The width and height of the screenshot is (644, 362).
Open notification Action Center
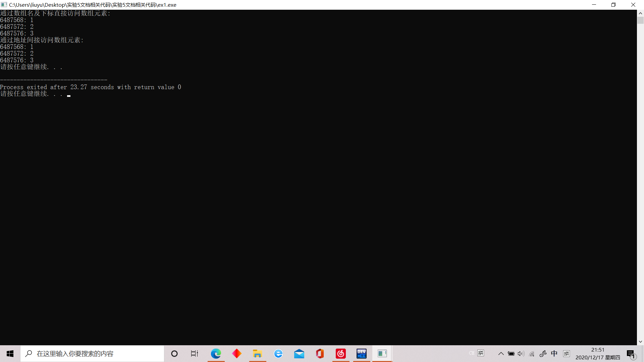631,354
